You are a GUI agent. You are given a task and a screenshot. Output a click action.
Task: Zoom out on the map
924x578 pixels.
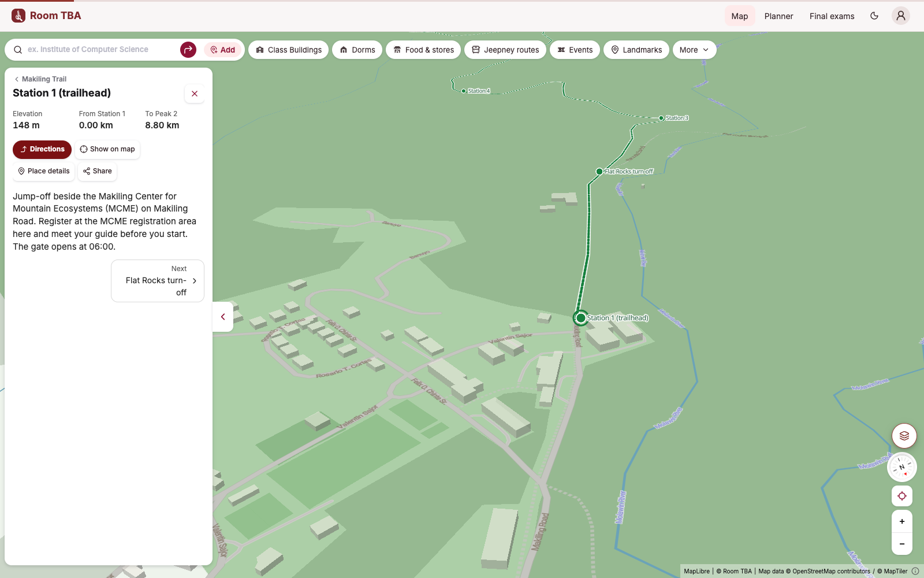[902, 544]
